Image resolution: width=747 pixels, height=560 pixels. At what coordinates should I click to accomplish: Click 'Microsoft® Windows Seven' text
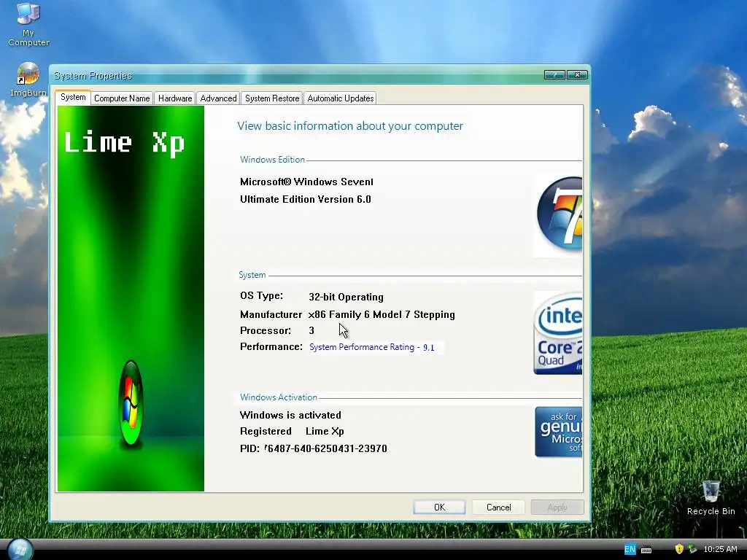coord(306,182)
